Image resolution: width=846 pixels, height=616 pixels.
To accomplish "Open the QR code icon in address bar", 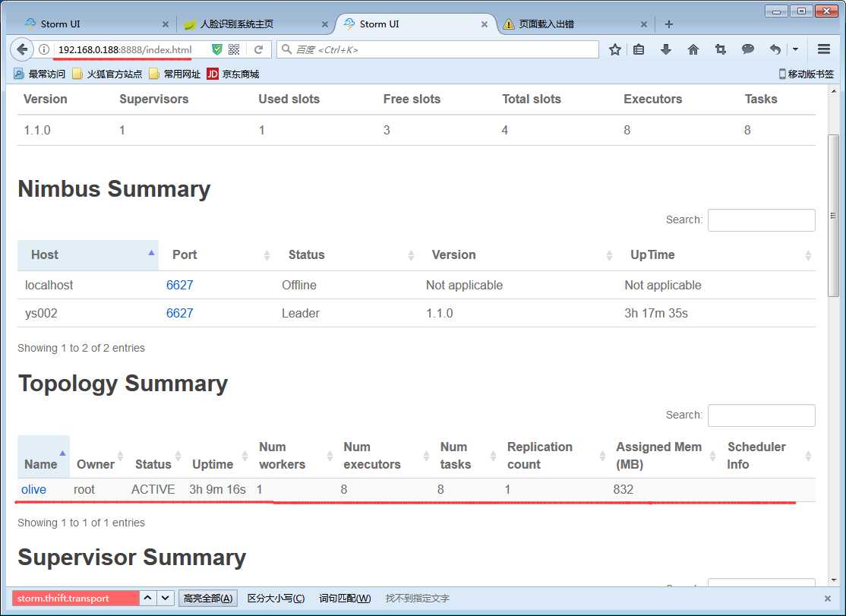I will tap(234, 49).
